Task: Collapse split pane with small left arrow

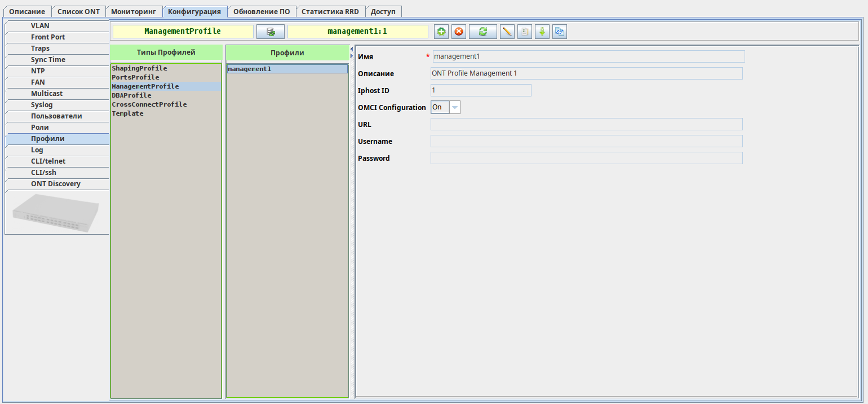Action: tap(352, 50)
